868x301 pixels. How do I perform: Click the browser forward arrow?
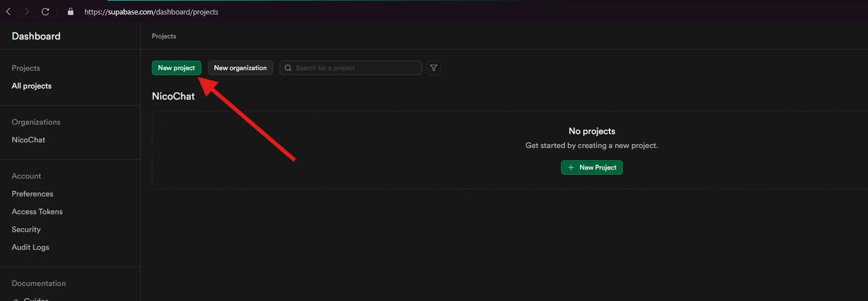pos(27,11)
